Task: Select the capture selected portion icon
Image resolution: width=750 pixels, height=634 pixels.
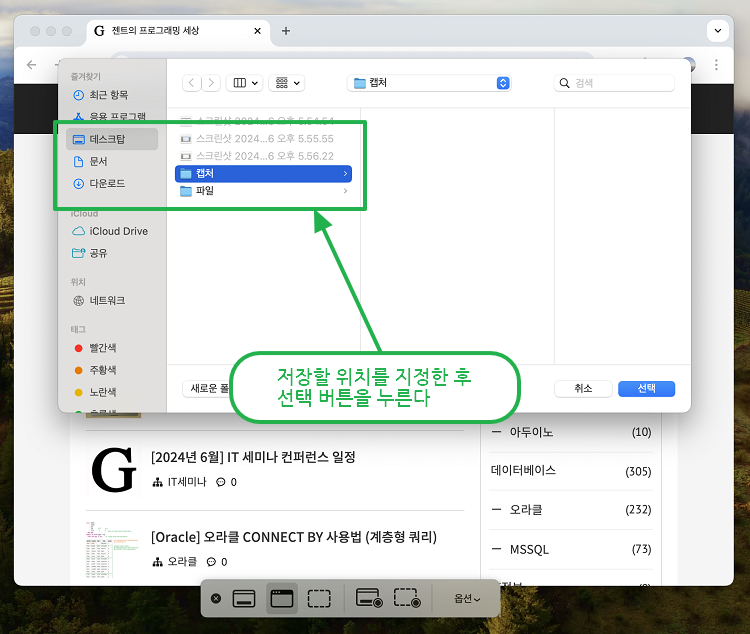Action: click(x=319, y=598)
